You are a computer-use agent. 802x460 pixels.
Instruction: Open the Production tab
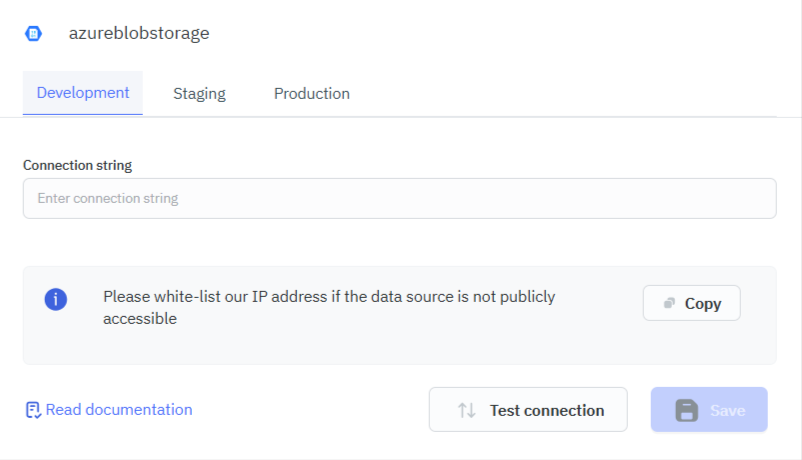pos(312,94)
